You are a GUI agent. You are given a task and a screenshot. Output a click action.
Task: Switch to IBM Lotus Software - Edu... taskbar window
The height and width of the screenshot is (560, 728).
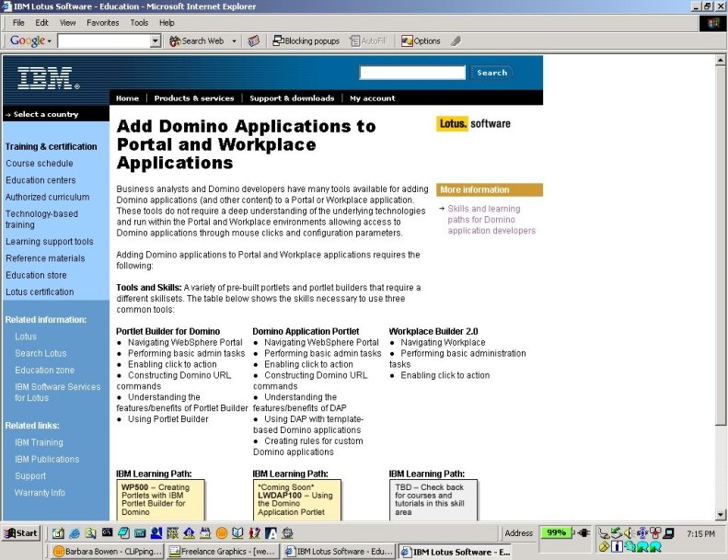click(339, 552)
